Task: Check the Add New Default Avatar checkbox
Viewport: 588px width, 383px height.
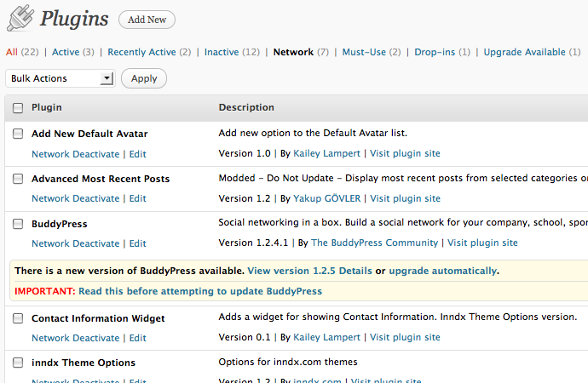Action: click(x=18, y=134)
